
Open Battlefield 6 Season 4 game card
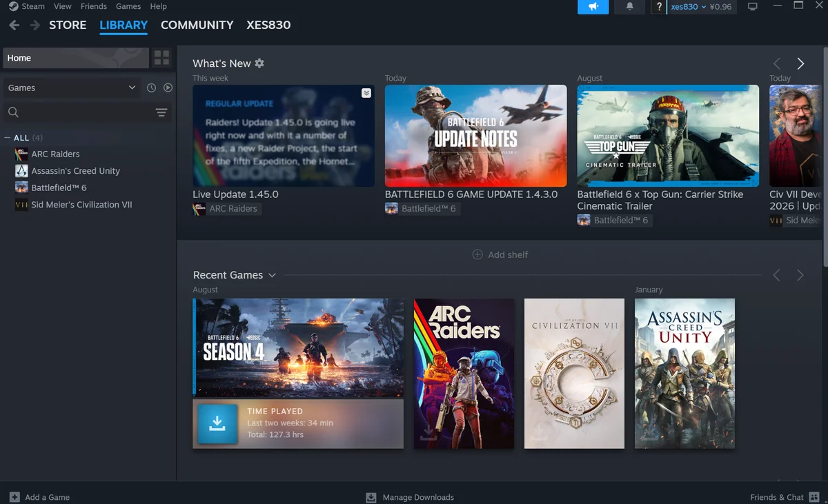click(x=298, y=348)
